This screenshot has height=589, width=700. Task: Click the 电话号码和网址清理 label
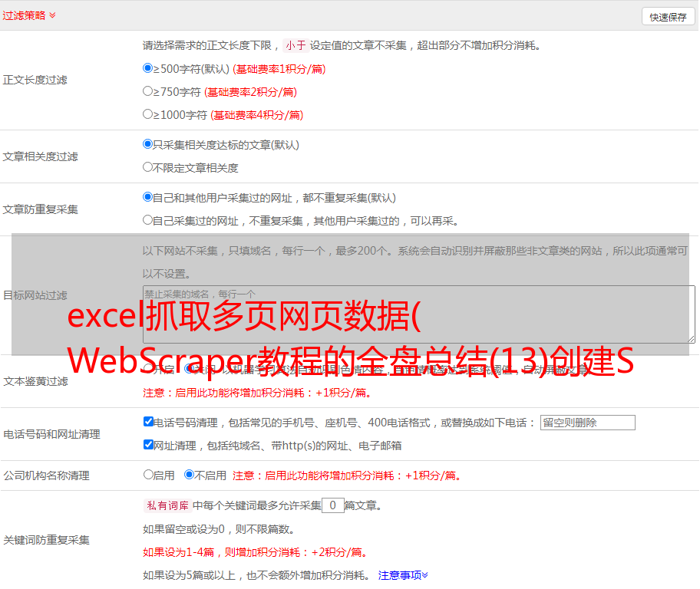(x=51, y=434)
